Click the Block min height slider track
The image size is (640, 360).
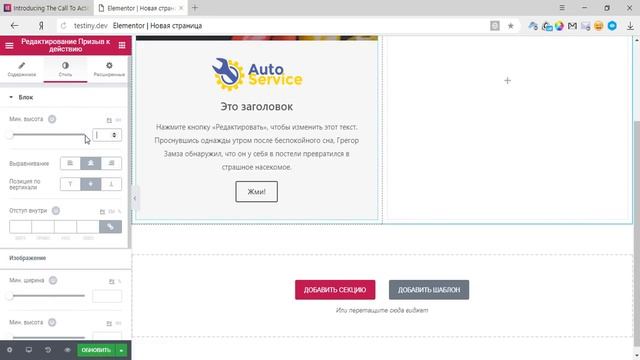[x=49, y=135]
